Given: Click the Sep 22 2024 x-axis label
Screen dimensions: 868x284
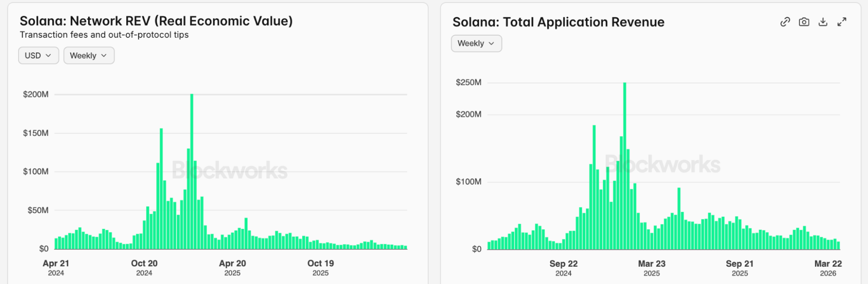Looking at the screenshot, I should coord(563,268).
